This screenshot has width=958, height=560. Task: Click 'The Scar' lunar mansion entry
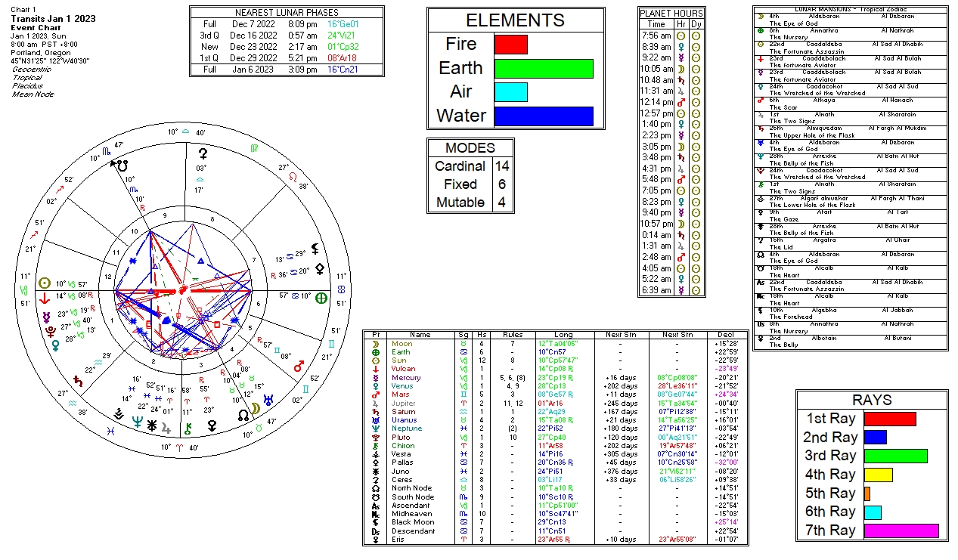(783, 107)
